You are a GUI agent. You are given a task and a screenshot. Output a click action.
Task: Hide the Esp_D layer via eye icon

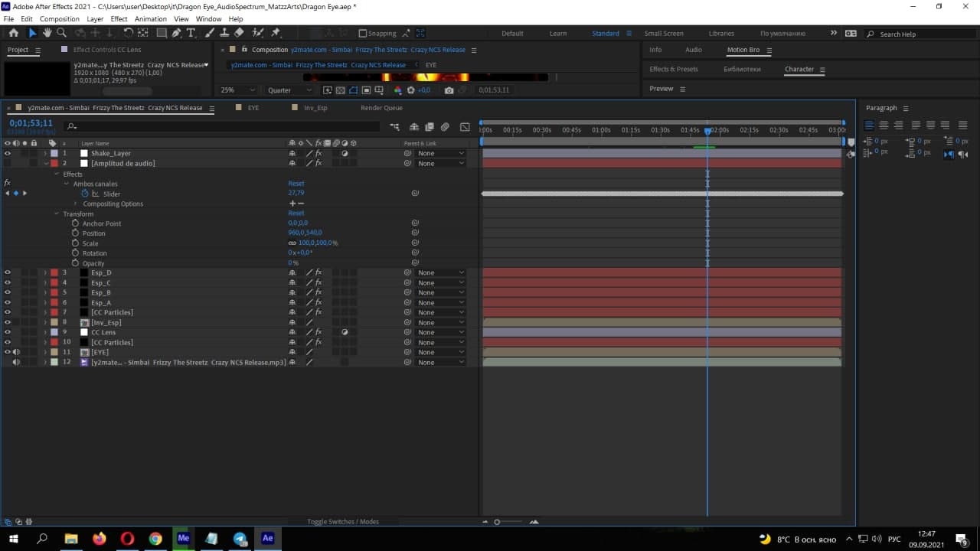(x=8, y=272)
